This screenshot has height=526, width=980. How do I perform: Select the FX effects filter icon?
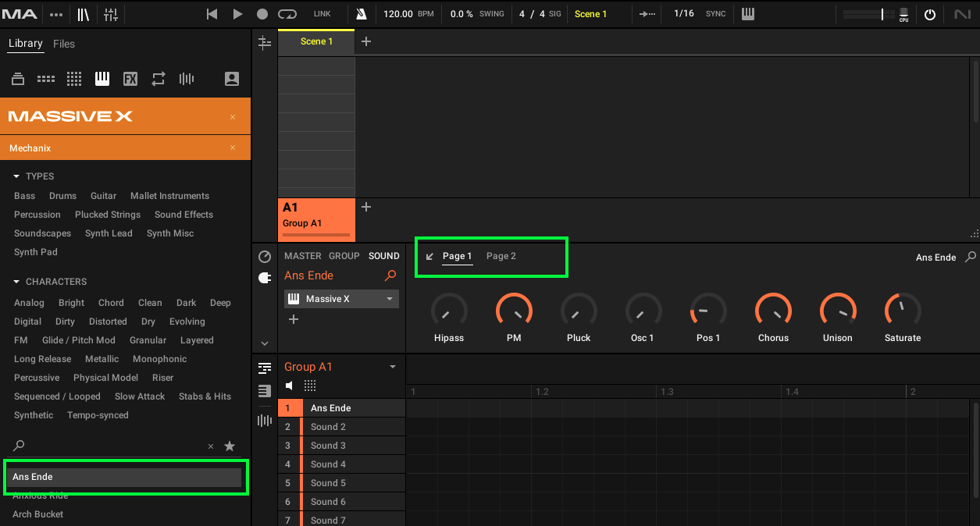(x=130, y=79)
